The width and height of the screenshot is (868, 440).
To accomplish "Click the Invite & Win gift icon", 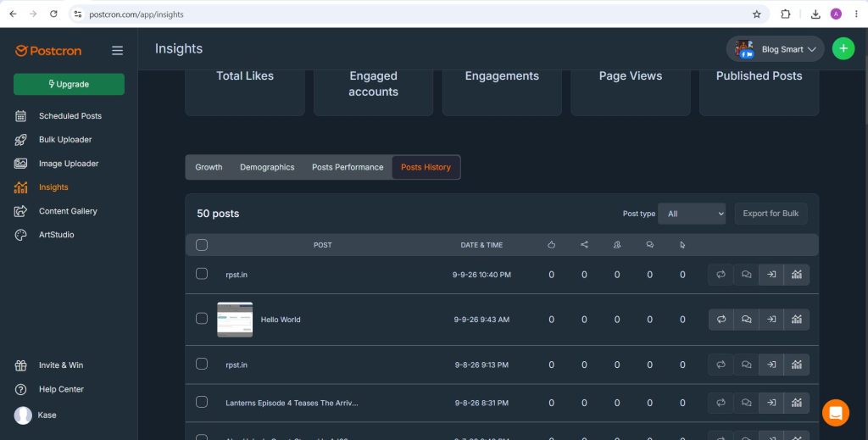I will coord(20,365).
